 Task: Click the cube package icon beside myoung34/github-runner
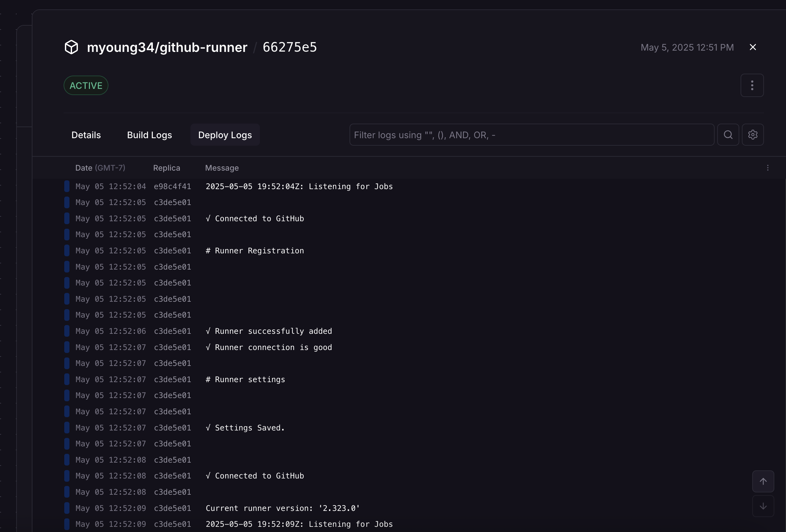(x=71, y=47)
